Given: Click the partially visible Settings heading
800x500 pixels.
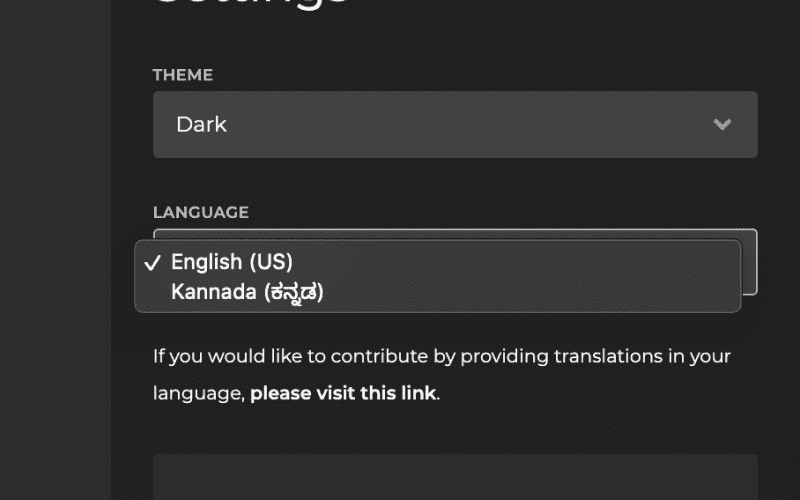Looking at the screenshot, I should [x=250, y=5].
